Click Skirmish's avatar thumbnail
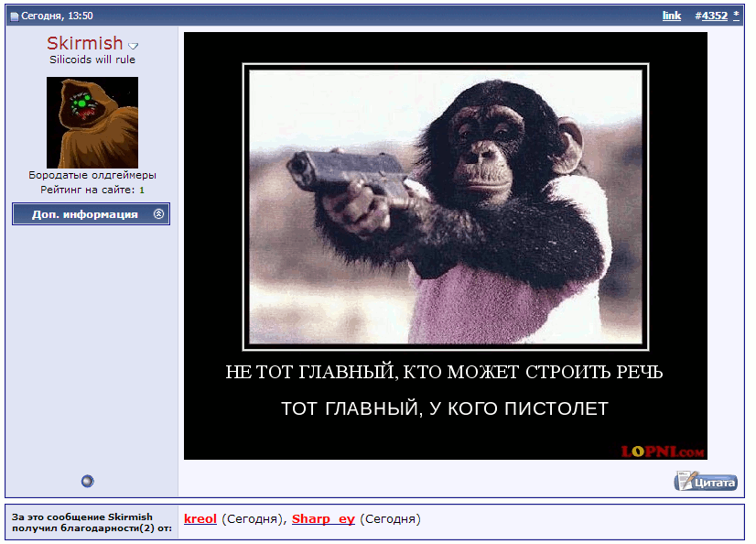Screen dimensions: 756x544 [91, 123]
